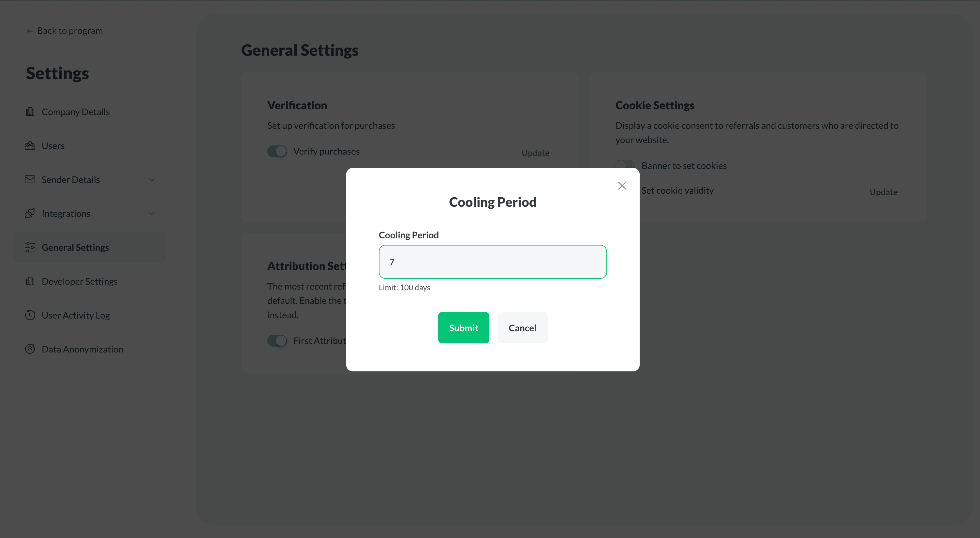980x538 pixels.
Task: Click the Sender Details envelope icon
Action: click(30, 180)
